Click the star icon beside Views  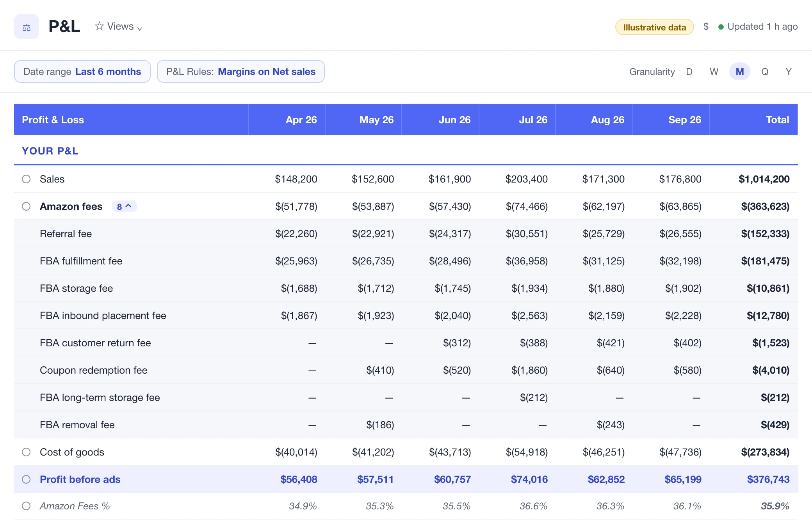tap(99, 26)
